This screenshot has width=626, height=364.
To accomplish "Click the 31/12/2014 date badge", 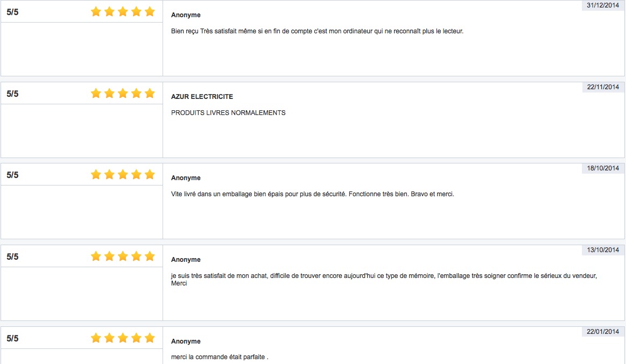I will coord(603,5).
